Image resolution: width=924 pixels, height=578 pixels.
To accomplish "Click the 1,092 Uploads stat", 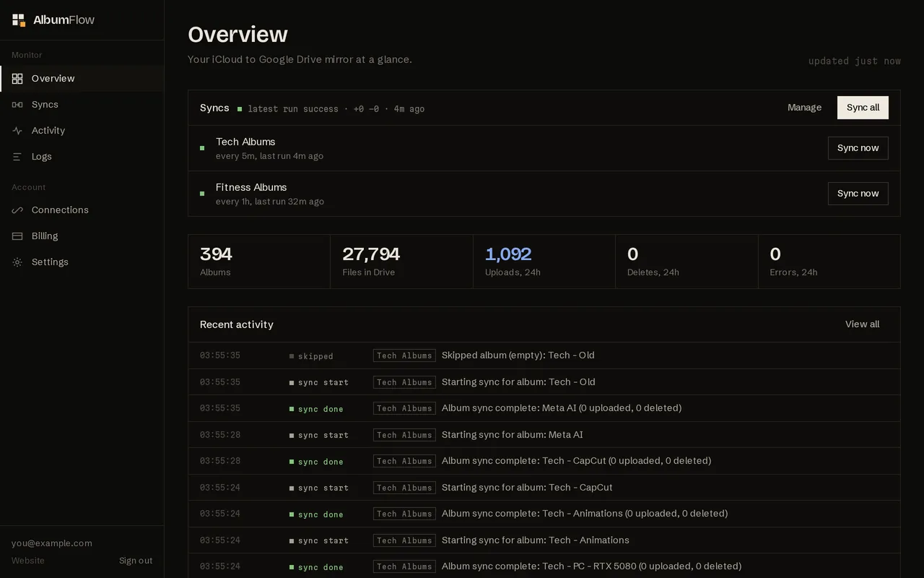I will 544,262.
